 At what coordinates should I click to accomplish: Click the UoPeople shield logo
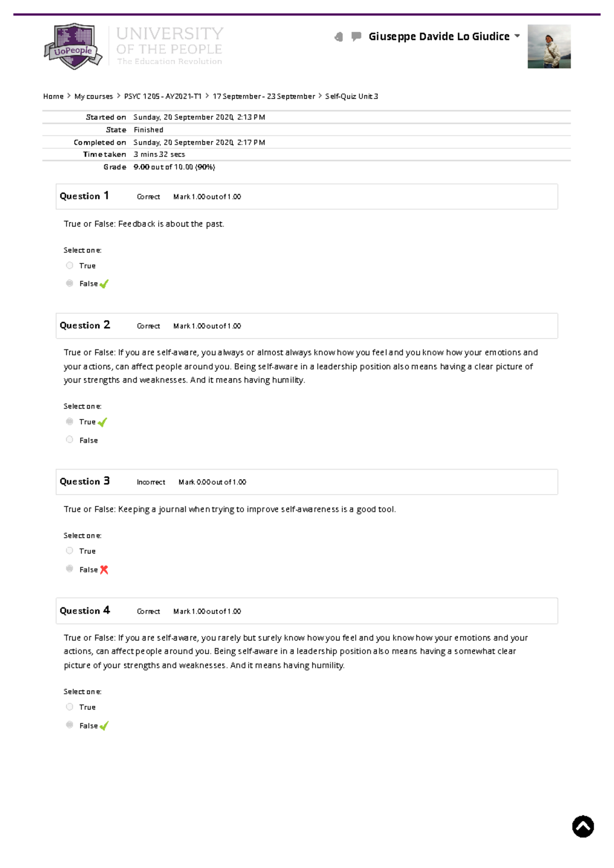[x=75, y=45]
